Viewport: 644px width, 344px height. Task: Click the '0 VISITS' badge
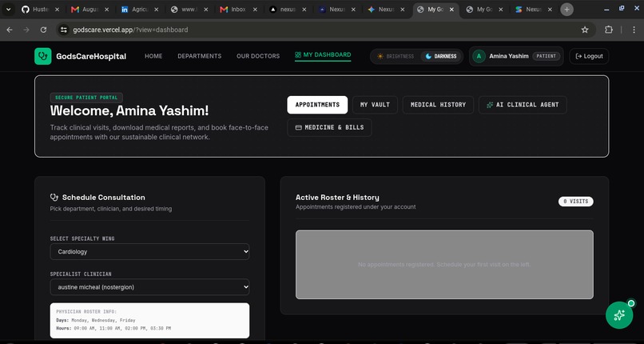click(575, 202)
